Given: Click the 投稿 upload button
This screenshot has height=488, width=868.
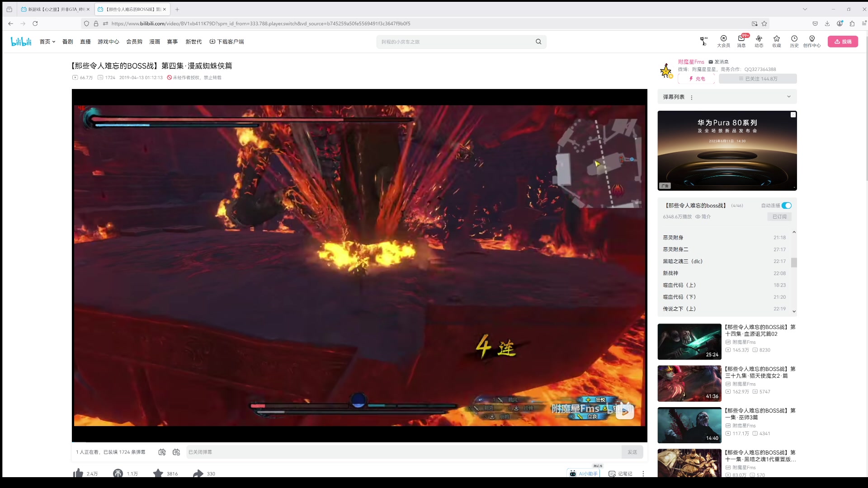Looking at the screenshot, I should click(x=843, y=42).
